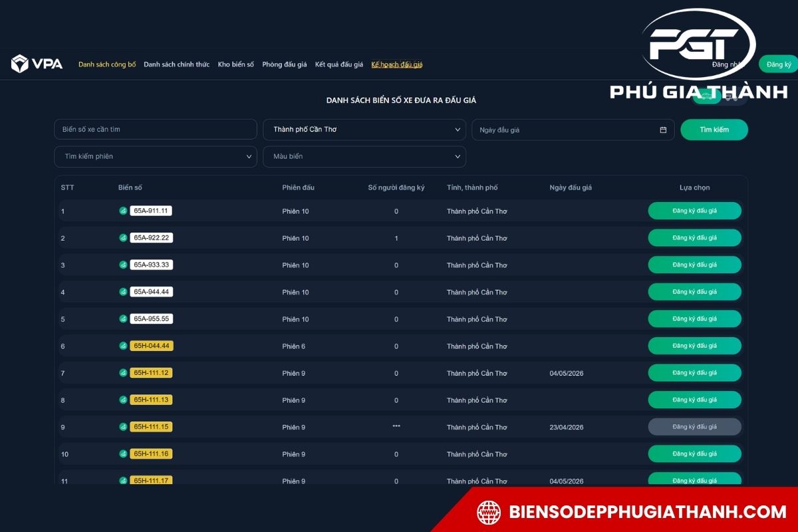Click the green Tìm kiếm search button
Screen dimensions: 798x532
point(714,130)
